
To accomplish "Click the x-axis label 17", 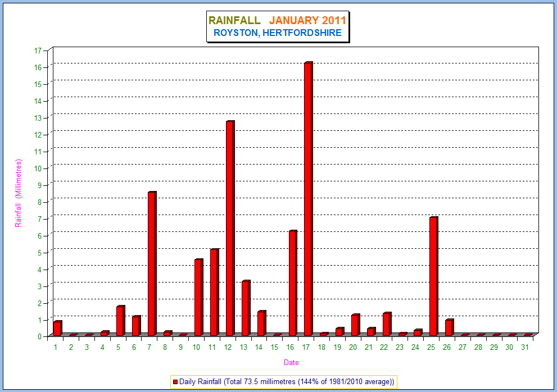I will click(x=306, y=347).
